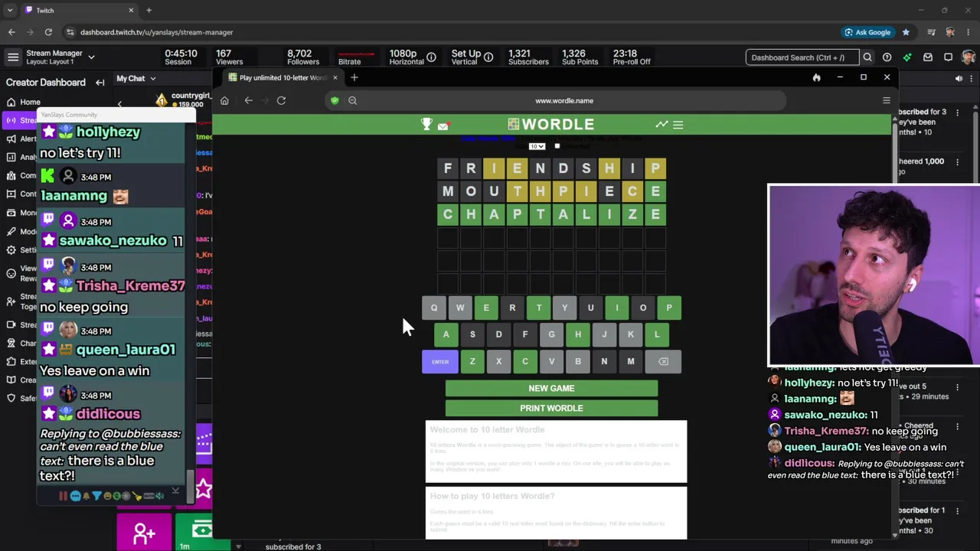Open the Wordle header hamburger menu
The image size is (980, 551).
tap(678, 124)
